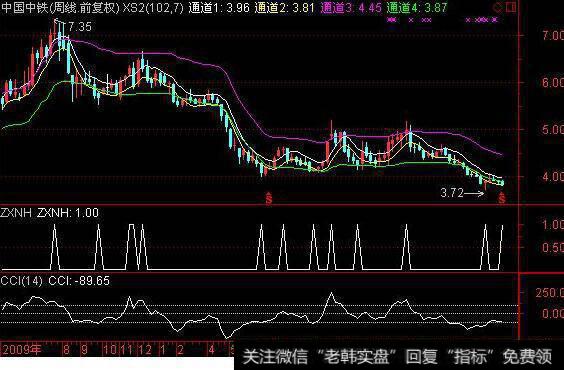Image resolution: width=564 pixels, height=370 pixels.
Task: Click the 250.0 label on CCI axis
Action: point(550,293)
